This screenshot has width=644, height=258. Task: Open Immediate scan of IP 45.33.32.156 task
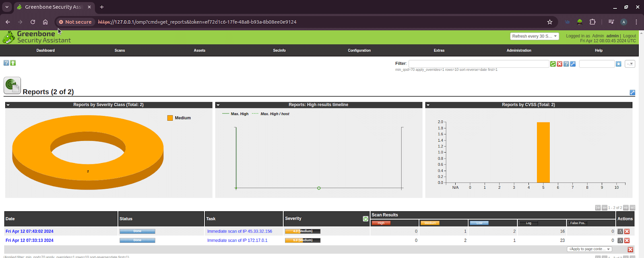239,231
